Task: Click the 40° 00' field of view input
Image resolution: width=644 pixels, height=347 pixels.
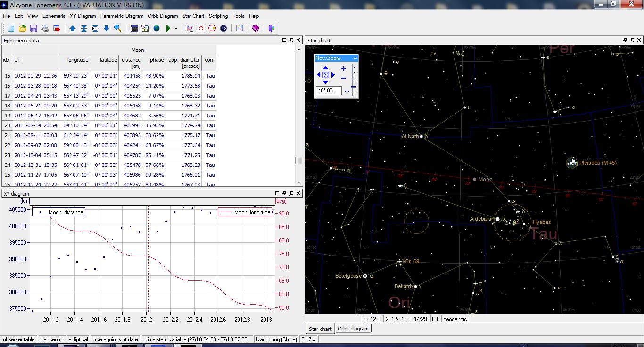Action: coord(329,91)
